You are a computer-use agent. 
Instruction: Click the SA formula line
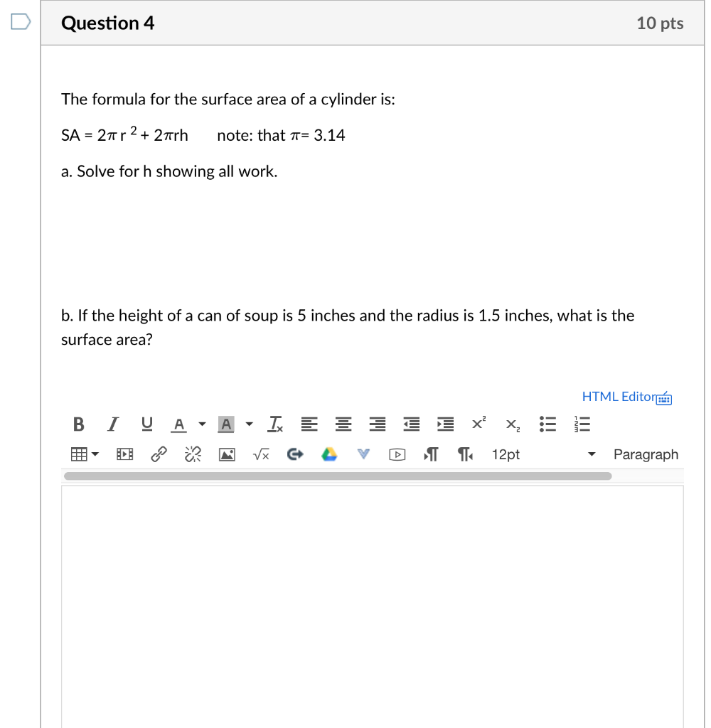(x=124, y=134)
